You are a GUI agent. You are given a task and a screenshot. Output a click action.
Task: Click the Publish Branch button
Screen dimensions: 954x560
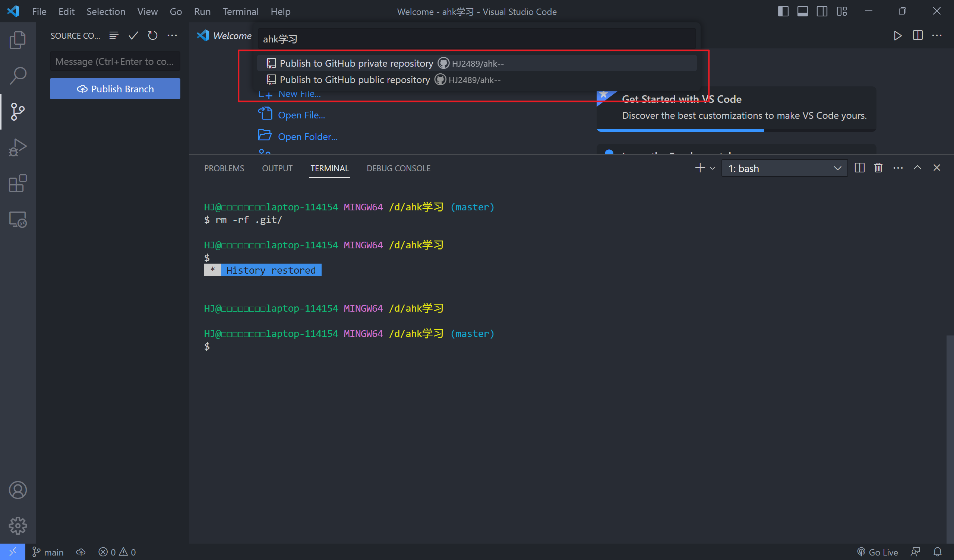115,89
